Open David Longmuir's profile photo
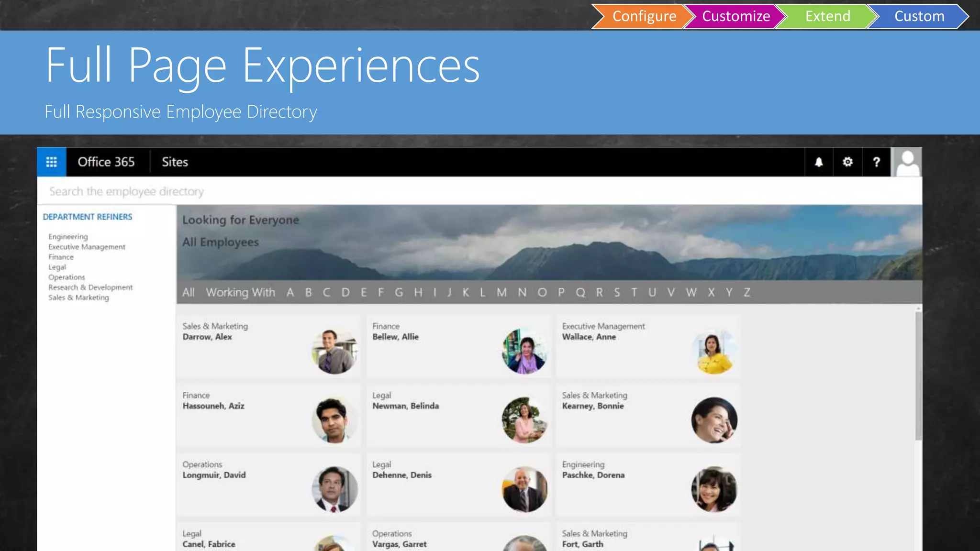The image size is (980, 551). [x=334, y=489]
